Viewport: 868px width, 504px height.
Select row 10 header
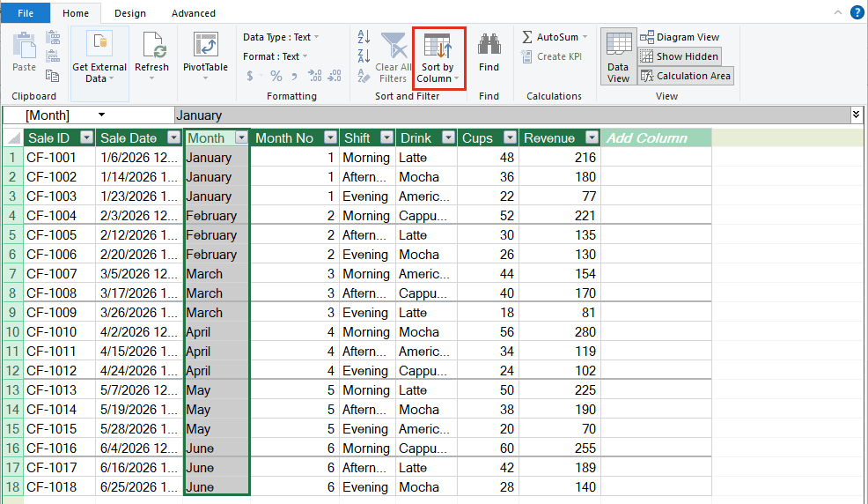tap(12, 332)
